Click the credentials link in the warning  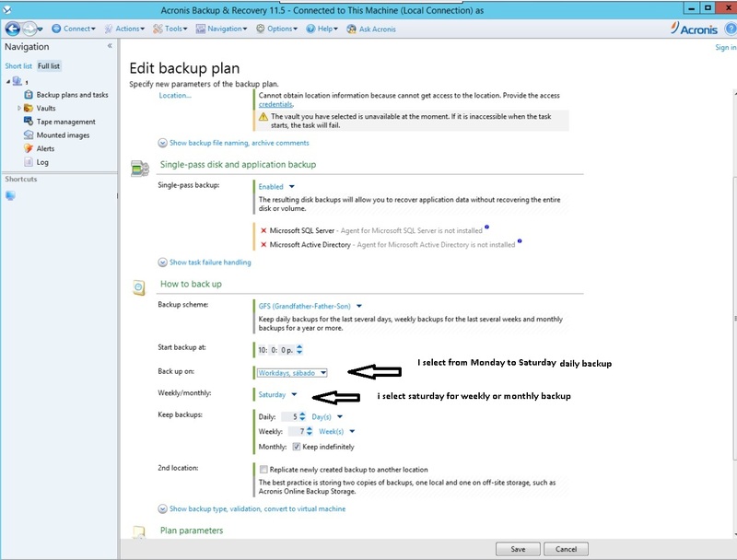click(x=275, y=104)
